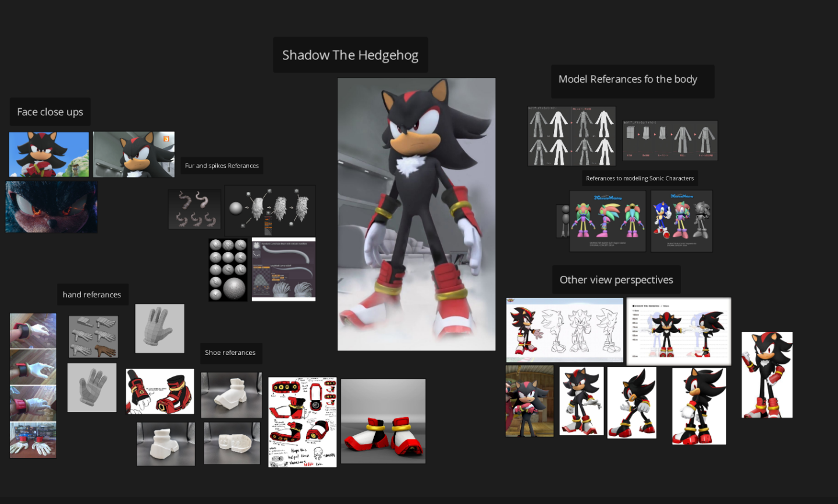This screenshot has height=504, width=838.
Task: Select the grid of brush spheres image
Action: pyautogui.click(x=228, y=270)
